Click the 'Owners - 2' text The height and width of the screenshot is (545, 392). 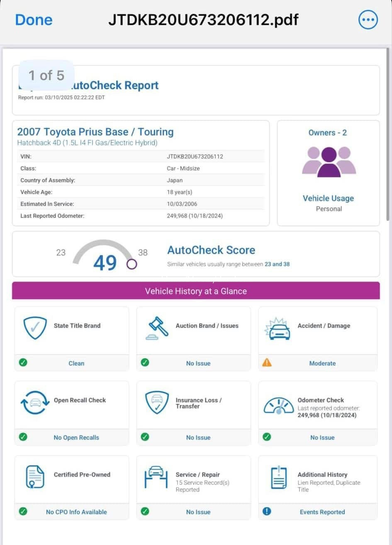[x=328, y=133]
